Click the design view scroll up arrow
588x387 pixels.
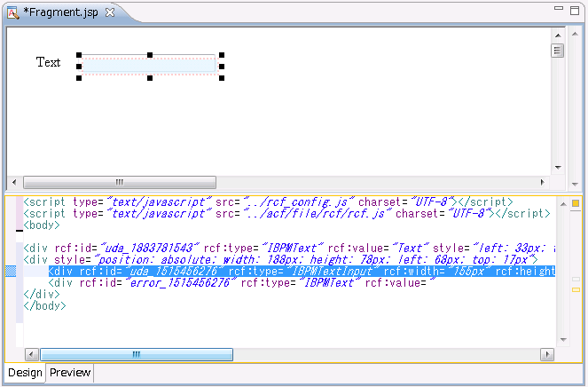[558, 36]
